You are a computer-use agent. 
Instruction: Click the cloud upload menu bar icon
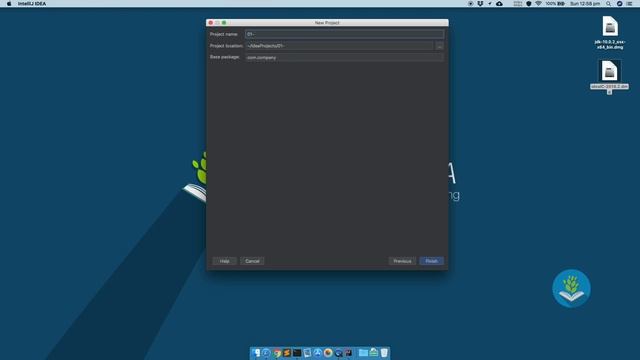[x=499, y=4]
